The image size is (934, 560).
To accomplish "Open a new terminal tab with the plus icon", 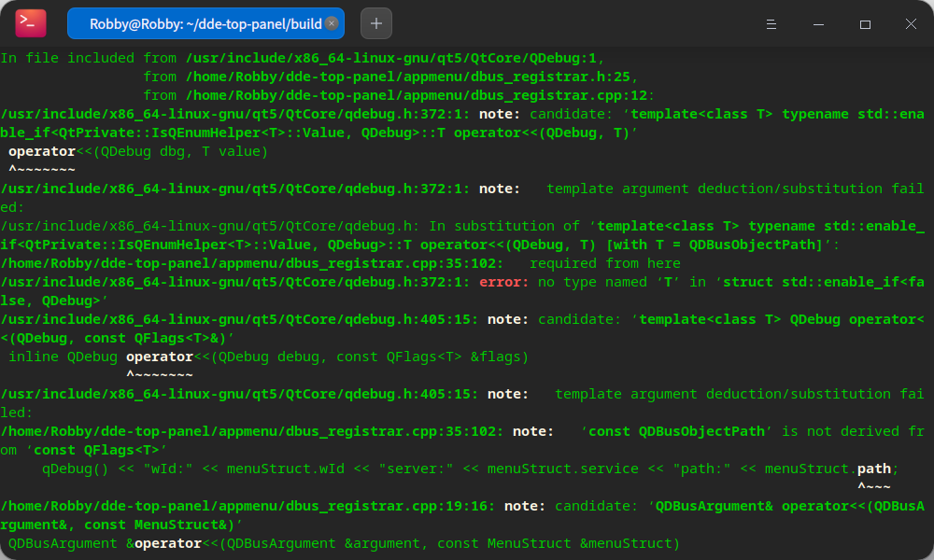I will 376,22.
